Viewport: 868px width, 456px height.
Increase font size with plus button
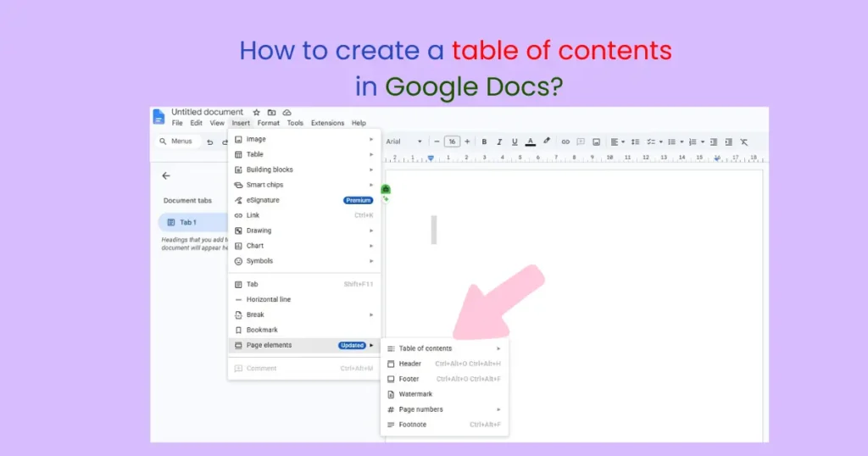coord(467,142)
